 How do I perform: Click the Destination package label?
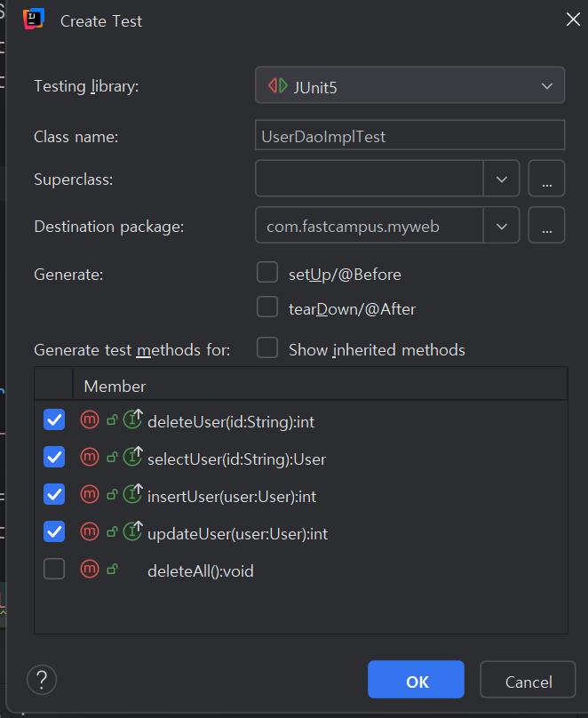coord(109,227)
